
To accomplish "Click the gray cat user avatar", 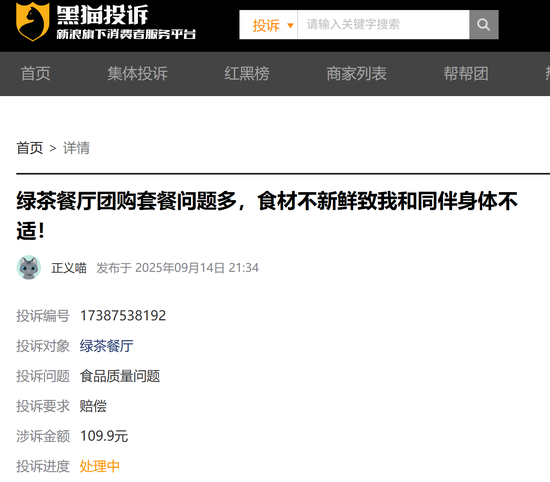I will tap(29, 267).
